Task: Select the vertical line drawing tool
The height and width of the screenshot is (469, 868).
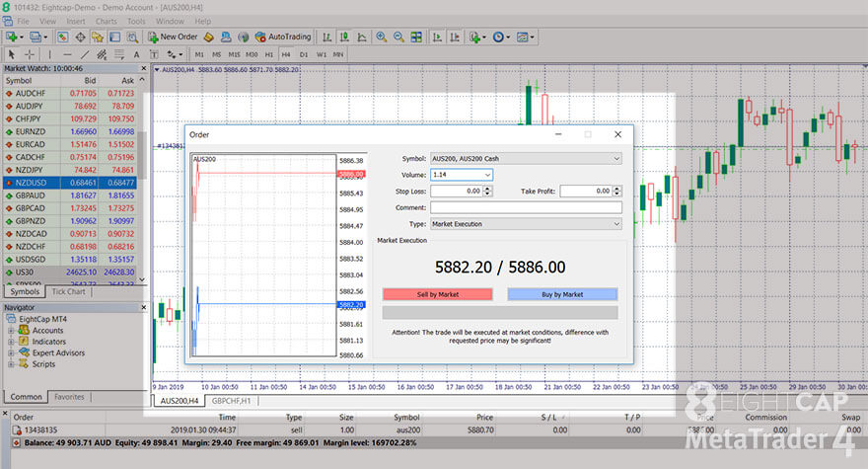Action: pyautogui.click(x=50, y=54)
